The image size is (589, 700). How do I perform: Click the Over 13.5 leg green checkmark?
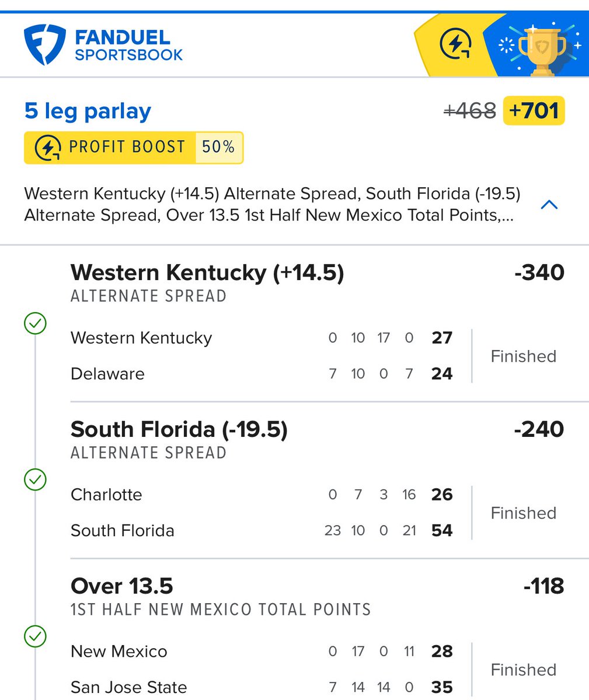coord(36,636)
